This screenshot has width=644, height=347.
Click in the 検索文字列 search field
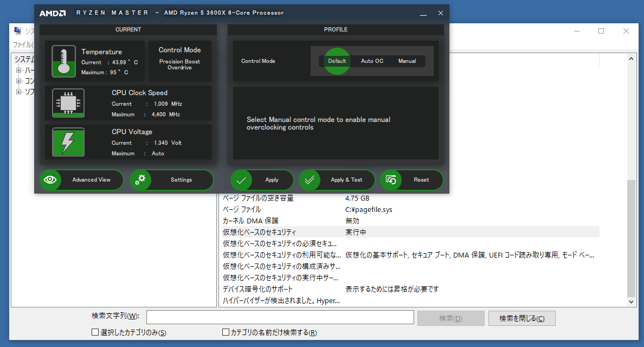[x=280, y=317]
